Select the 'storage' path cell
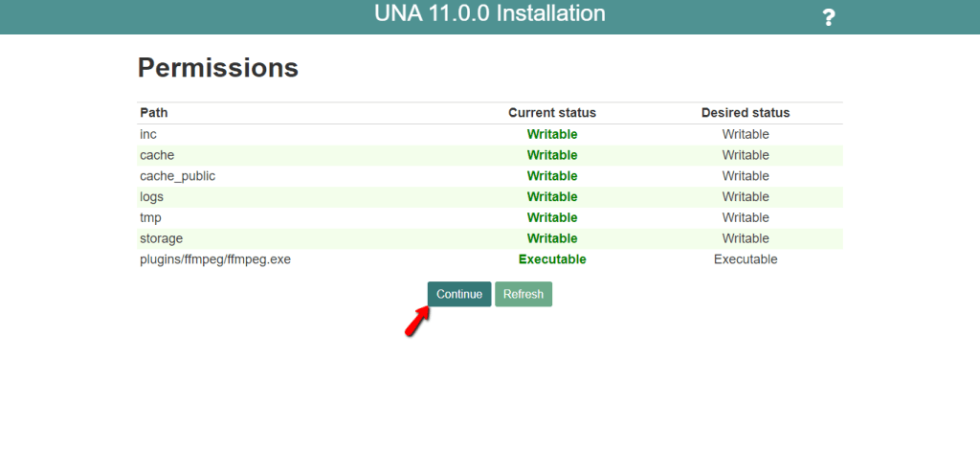The image size is (980, 449). coord(161,239)
